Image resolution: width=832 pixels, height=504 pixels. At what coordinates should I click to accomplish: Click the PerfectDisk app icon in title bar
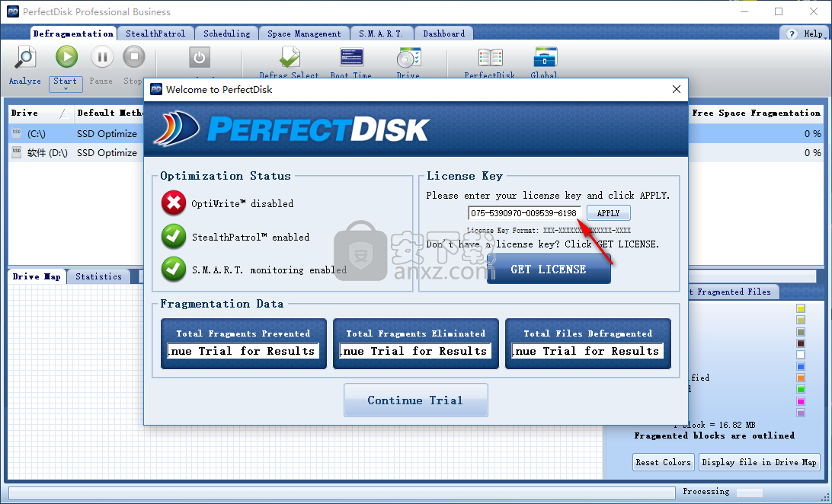12,11
